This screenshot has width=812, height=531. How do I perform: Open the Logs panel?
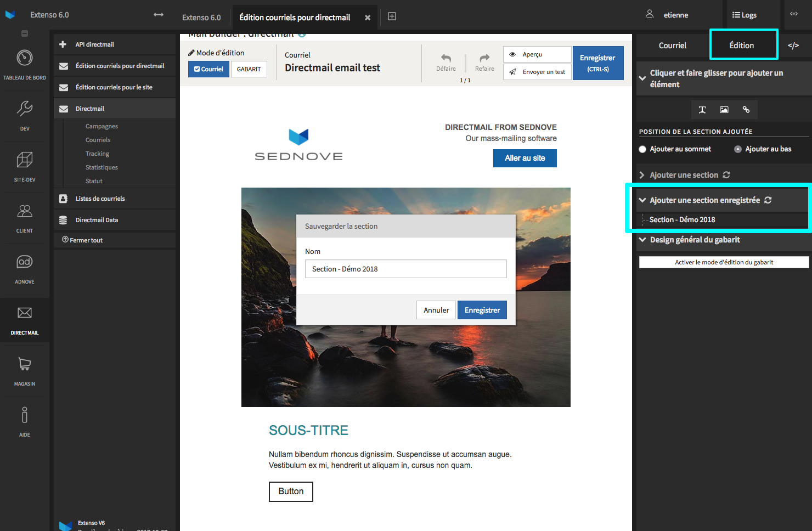point(745,15)
